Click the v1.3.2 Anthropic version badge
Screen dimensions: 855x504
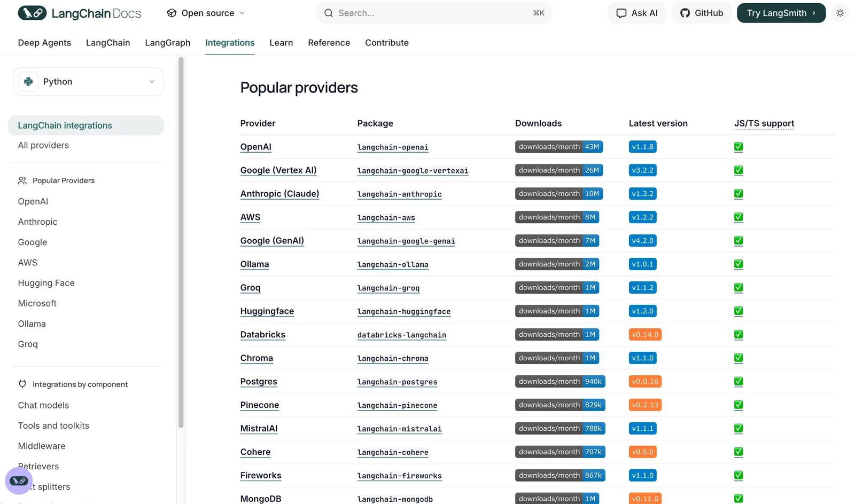[x=642, y=194]
